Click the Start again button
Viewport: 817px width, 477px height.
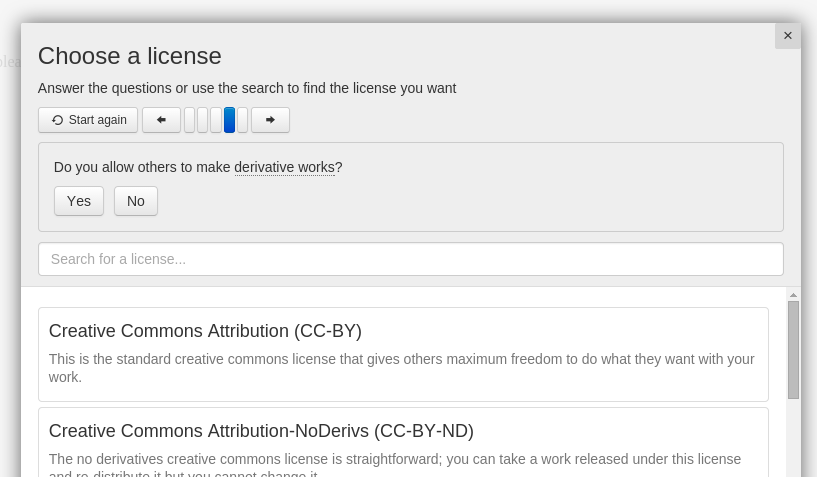click(88, 120)
